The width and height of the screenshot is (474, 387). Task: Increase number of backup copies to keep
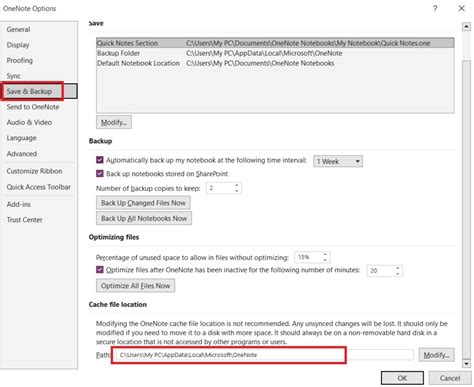[237, 185]
